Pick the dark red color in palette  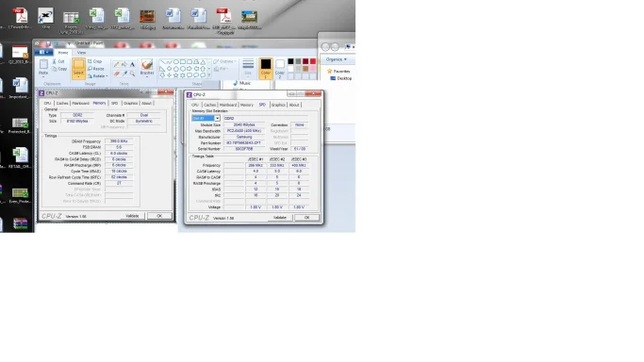[x=305, y=61]
